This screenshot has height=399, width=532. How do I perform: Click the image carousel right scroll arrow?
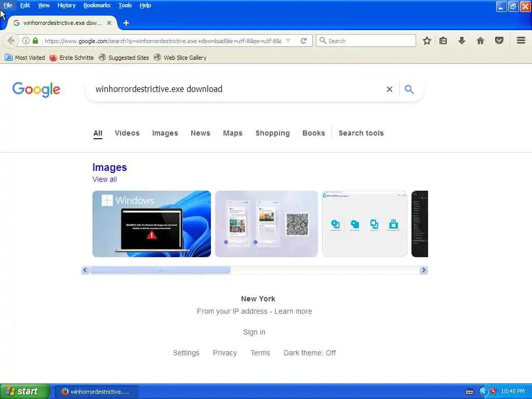[x=423, y=270]
